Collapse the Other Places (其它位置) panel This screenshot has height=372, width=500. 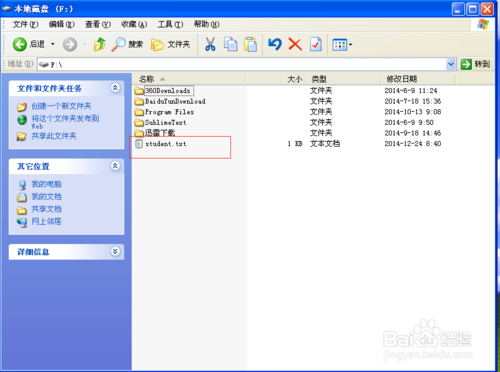point(115,166)
